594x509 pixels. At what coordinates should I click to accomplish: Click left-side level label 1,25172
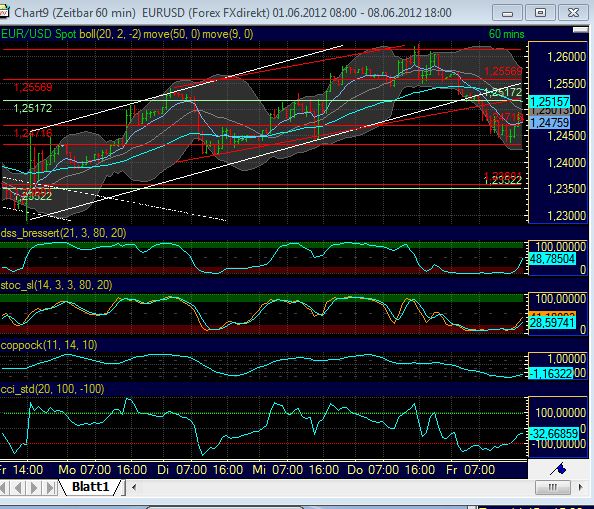tap(33, 108)
